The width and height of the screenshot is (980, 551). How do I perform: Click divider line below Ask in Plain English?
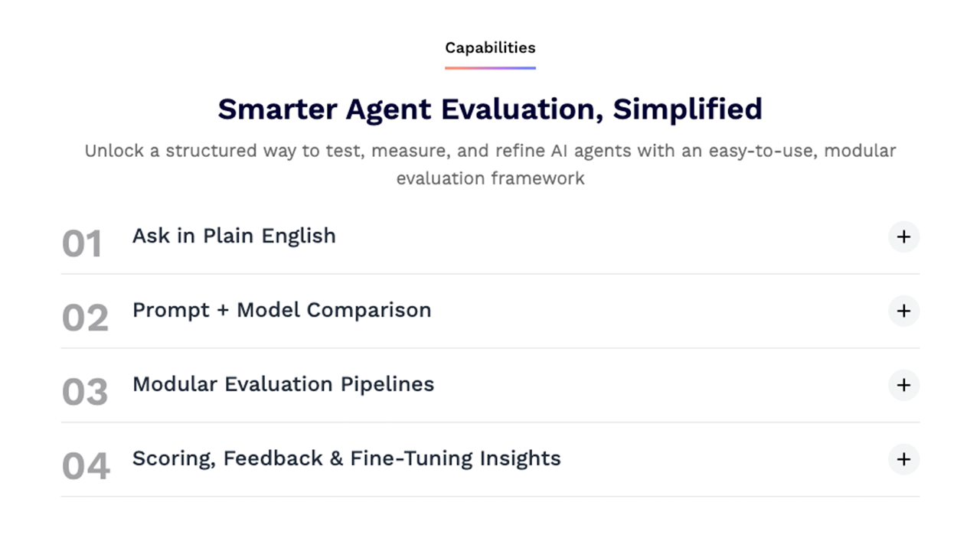coord(490,274)
